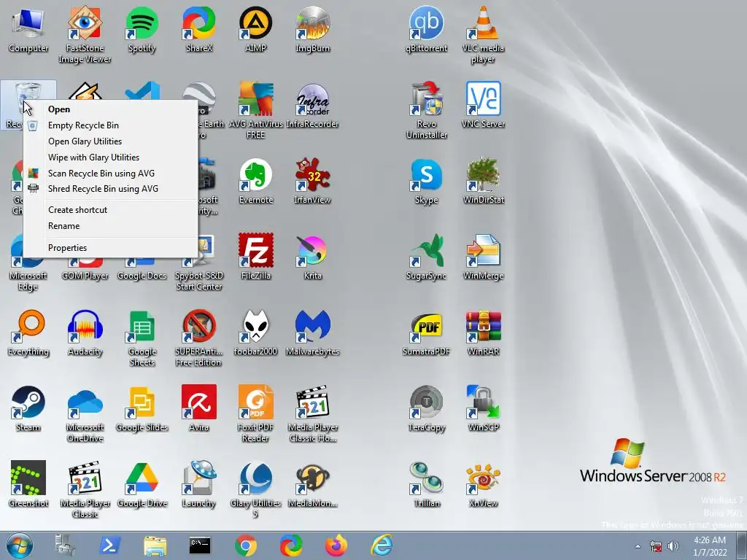This screenshot has width=747, height=560.
Task: Select Glary Utilities 5 desktop icon
Action: (x=256, y=489)
